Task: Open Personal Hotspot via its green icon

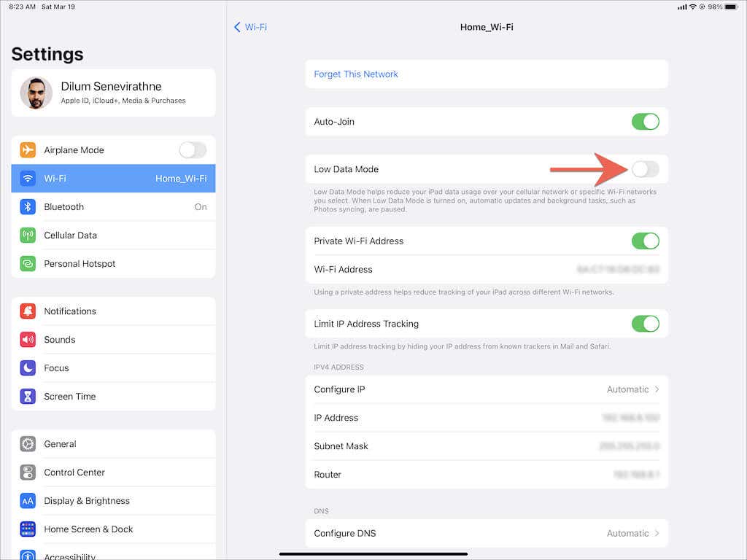Action: [x=28, y=264]
